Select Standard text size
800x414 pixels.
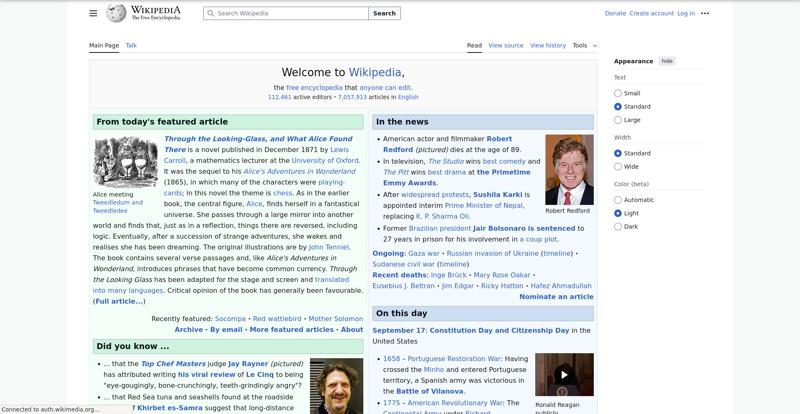point(618,107)
